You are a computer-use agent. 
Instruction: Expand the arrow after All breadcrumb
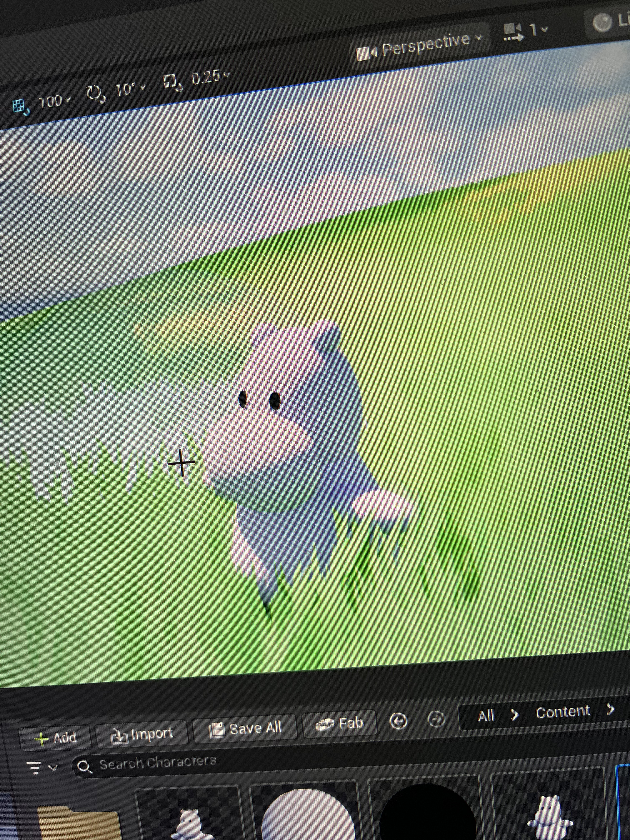[515, 715]
